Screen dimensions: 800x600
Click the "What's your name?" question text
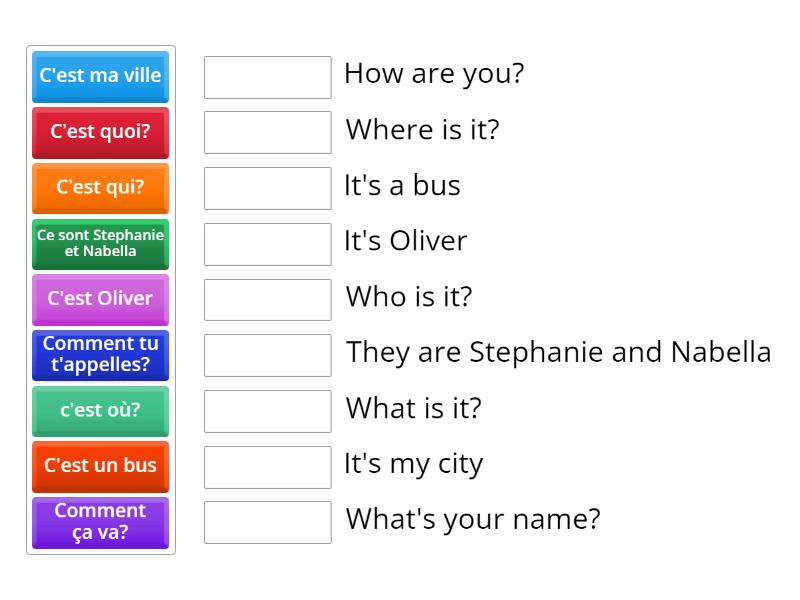[471, 519]
